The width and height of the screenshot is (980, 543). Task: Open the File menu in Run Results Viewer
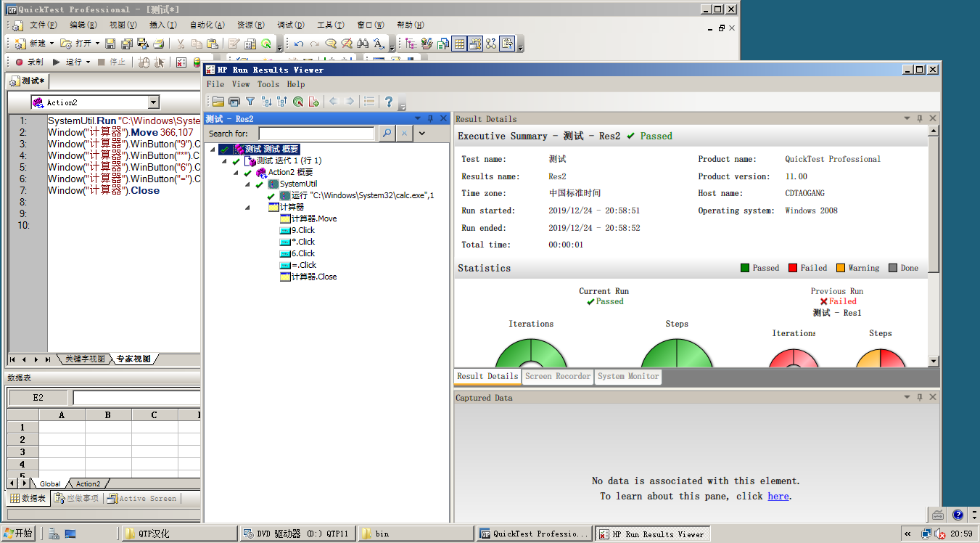pyautogui.click(x=215, y=84)
